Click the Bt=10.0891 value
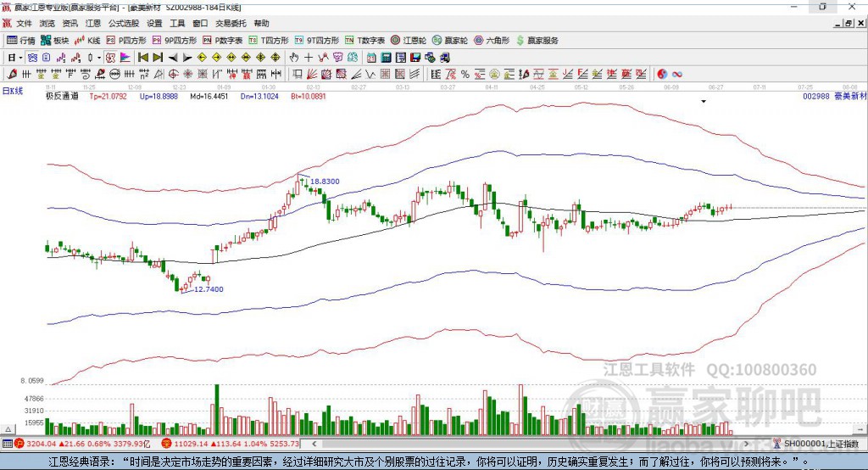 [309, 96]
